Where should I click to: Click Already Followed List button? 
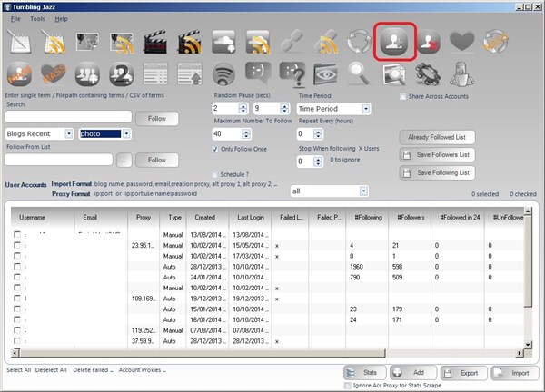click(437, 137)
